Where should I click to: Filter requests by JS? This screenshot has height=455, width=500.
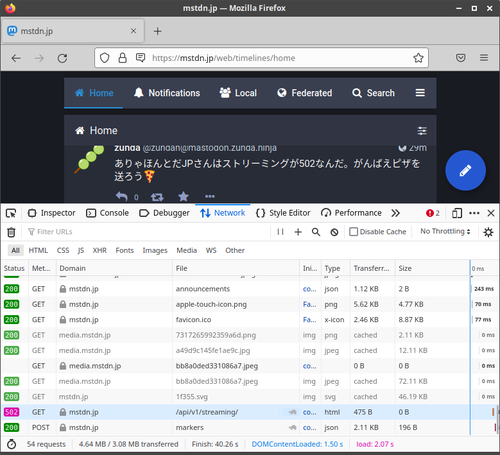(81, 250)
